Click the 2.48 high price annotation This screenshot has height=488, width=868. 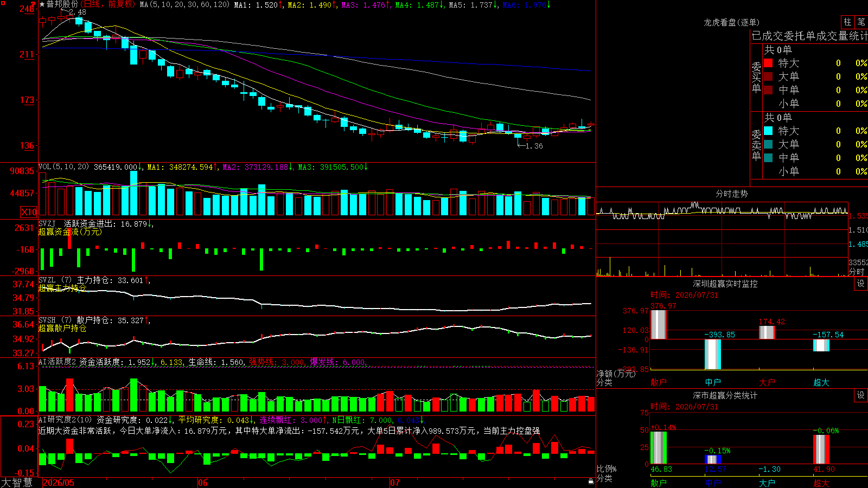[78, 12]
